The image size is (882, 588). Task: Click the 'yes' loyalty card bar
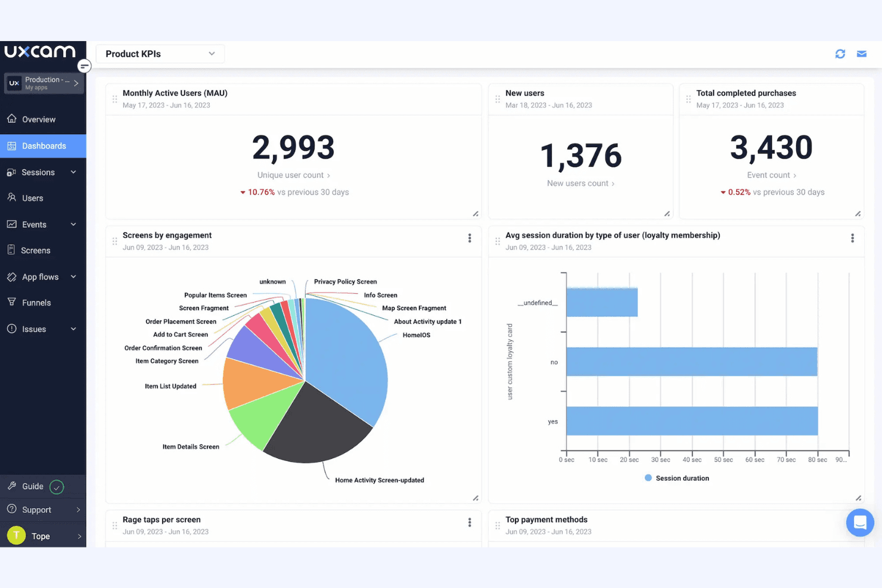click(x=692, y=421)
